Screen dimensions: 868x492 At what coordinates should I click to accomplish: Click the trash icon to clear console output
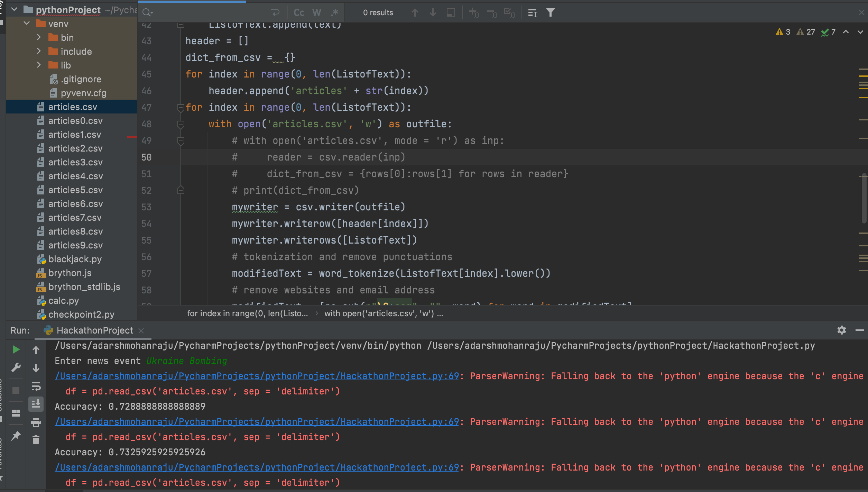(36, 440)
